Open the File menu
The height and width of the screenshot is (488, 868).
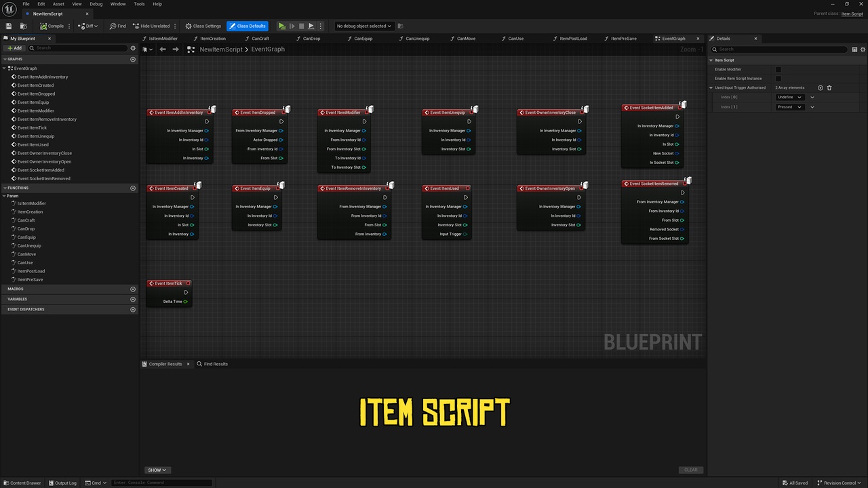click(26, 4)
